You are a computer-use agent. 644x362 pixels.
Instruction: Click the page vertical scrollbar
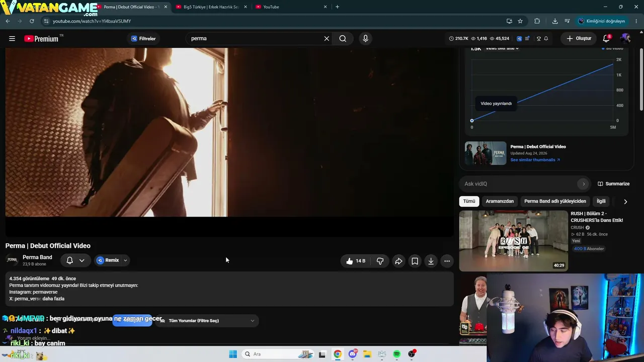pos(641,79)
